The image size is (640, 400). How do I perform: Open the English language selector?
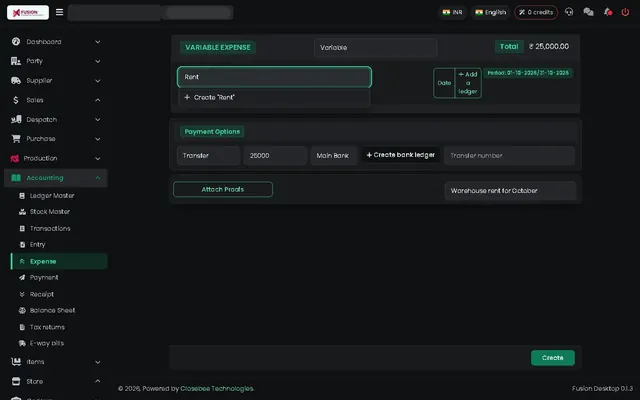(491, 12)
